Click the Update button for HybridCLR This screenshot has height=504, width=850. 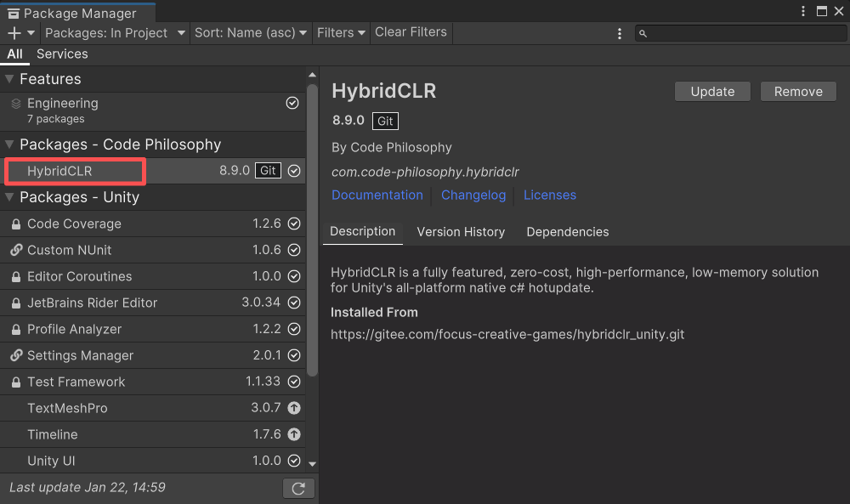(712, 92)
